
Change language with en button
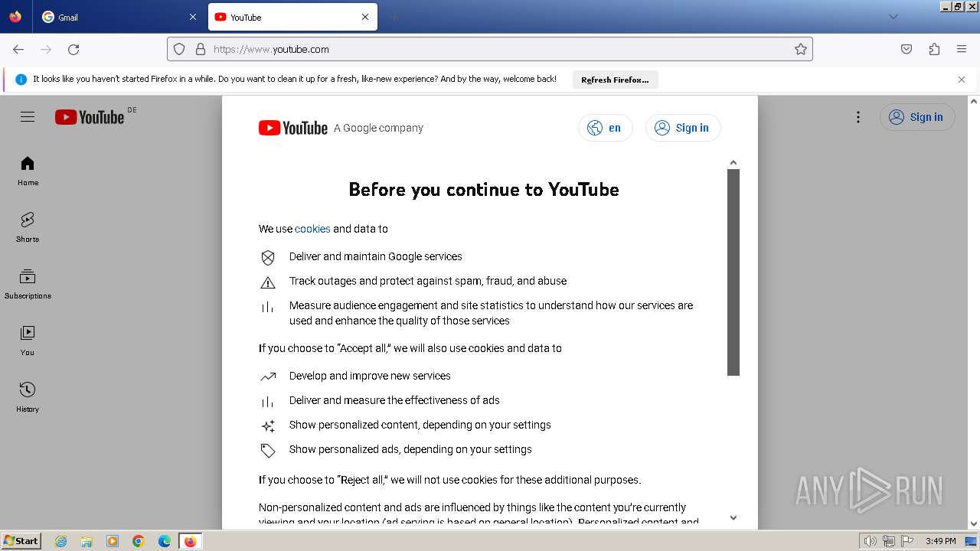[605, 128]
